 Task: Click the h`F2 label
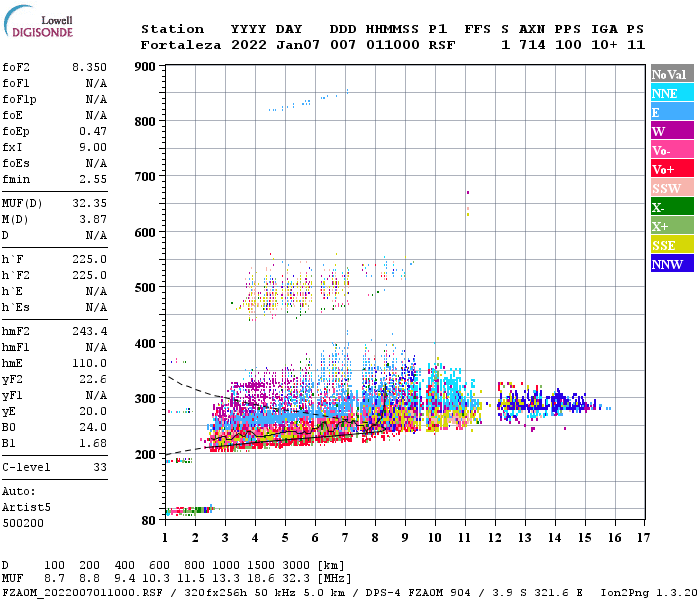pos(16,275)
